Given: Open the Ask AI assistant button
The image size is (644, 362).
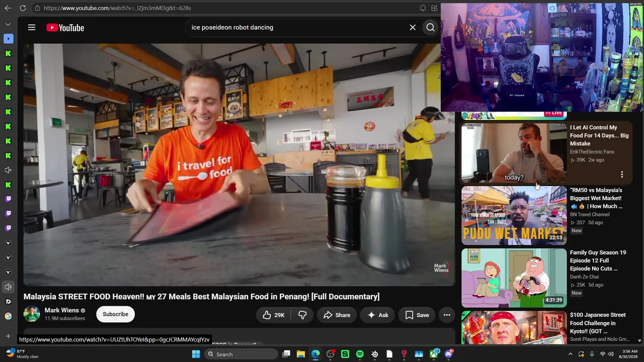Looking at the screenshot, I should pyautogui.click(x=378, y=315).
